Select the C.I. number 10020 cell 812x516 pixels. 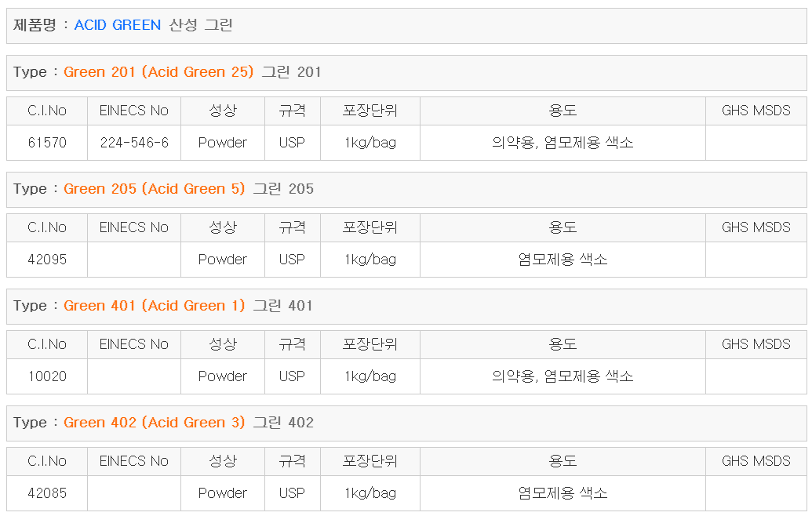click(47, 376)
